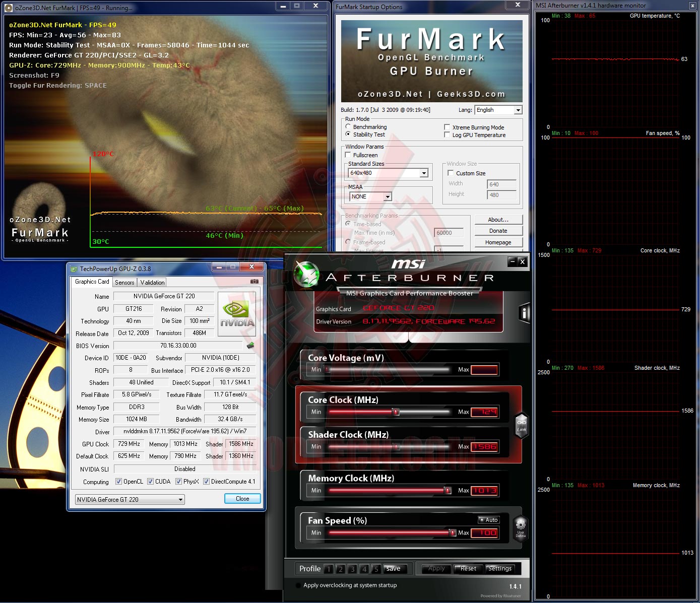Open the Sensors tab in GPU-Z
The image size is (700, 603).
[124, 283]
